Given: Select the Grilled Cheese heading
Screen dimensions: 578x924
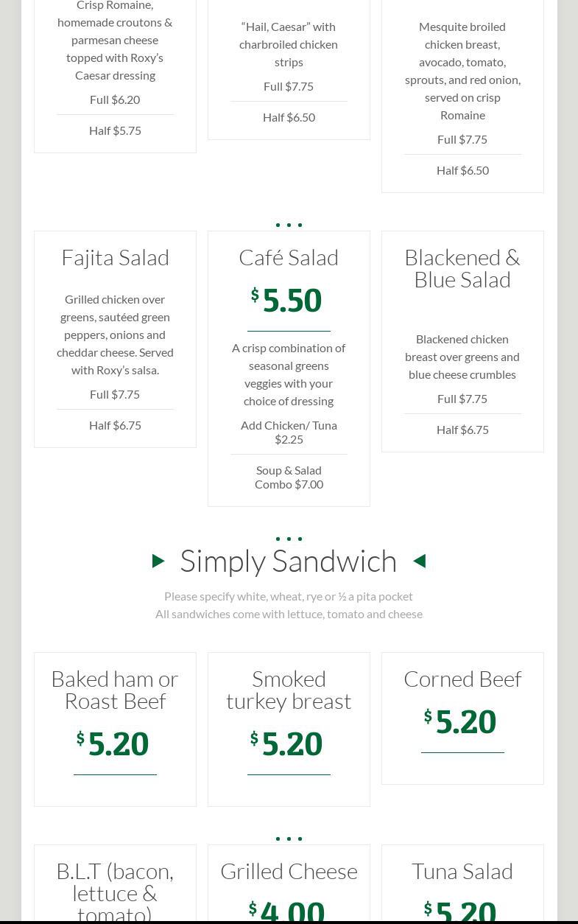Looking at the screenshot, I should click(x=289, y=871).
